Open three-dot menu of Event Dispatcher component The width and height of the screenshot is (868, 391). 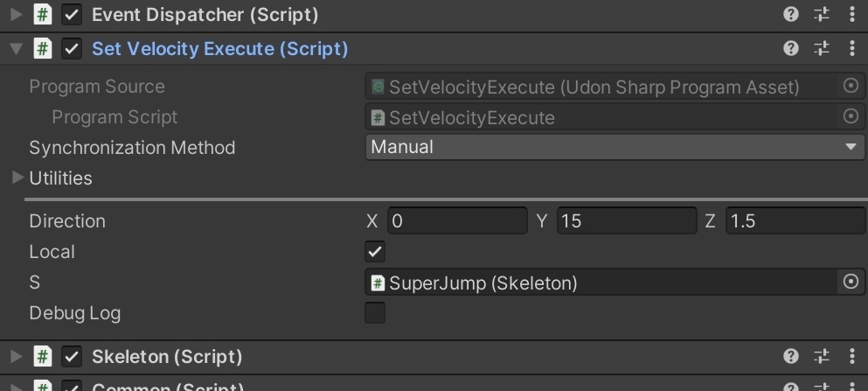[852, 14]
